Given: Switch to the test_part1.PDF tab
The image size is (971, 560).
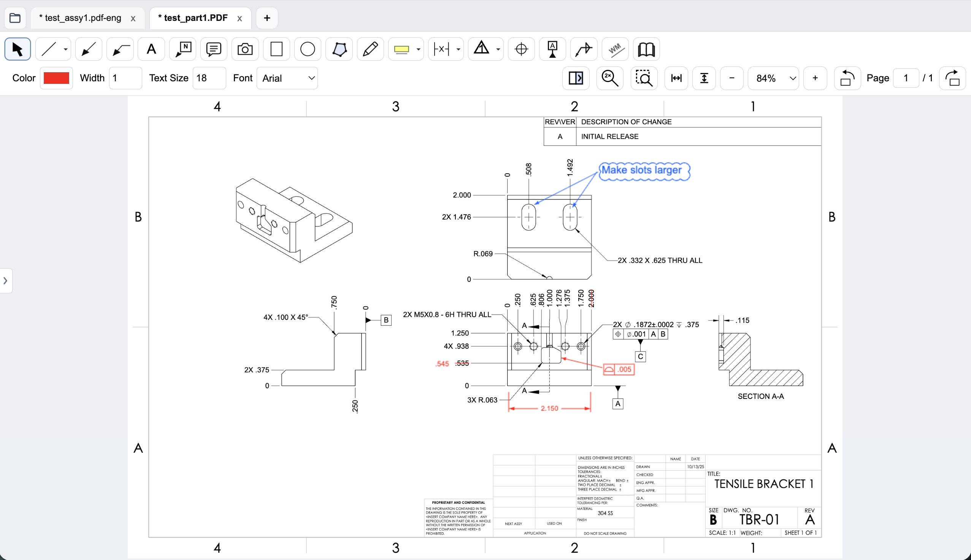Looking at the screenshot, I should (x=193, y=18).
